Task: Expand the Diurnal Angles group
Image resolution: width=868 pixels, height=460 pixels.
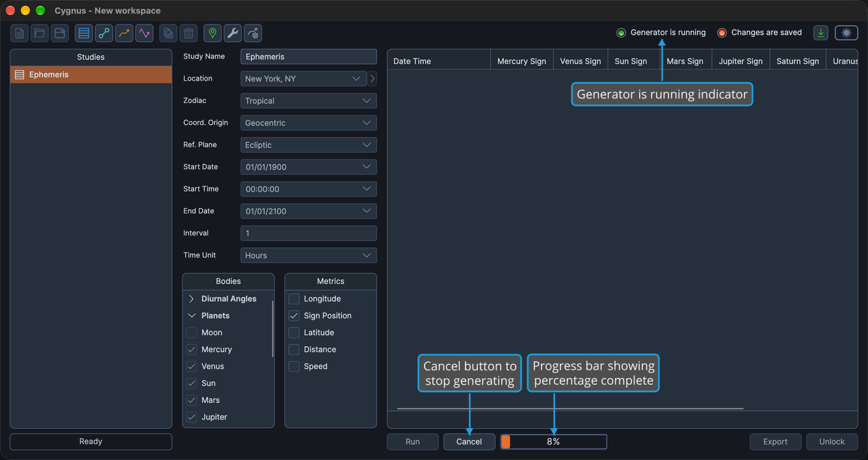Action: pos(192,299)
